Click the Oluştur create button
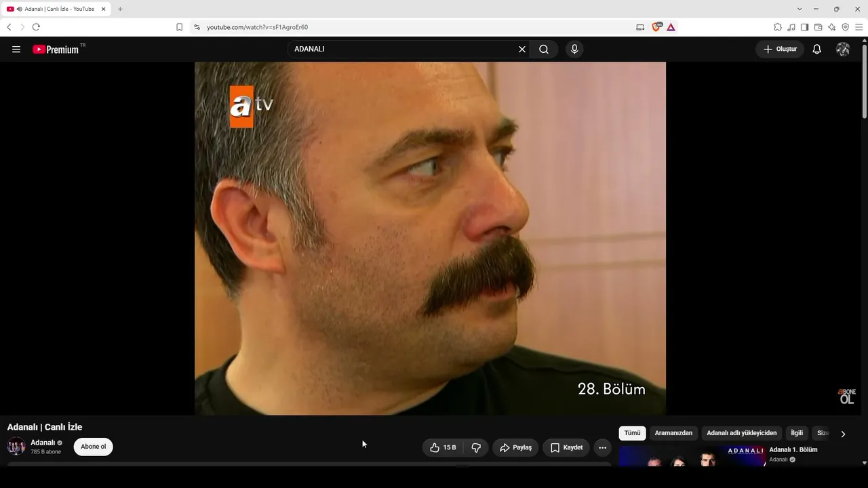Screen dimensions: 868x488 pos(780,49)
